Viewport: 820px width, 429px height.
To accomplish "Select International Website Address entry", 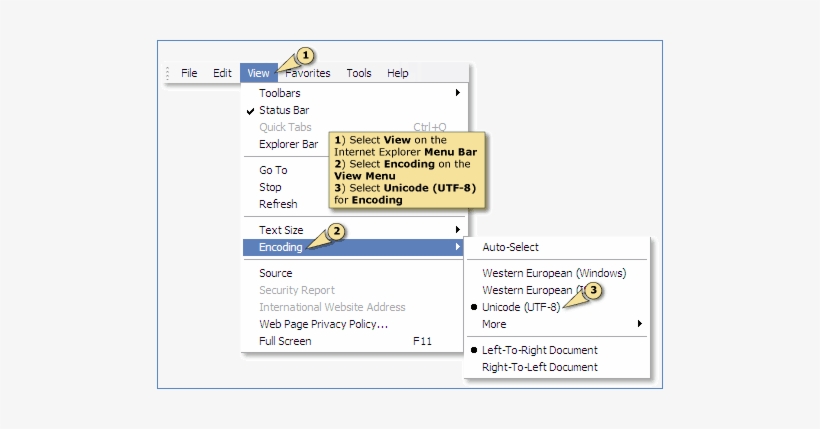I will pyautogui.click(x=354, y=307).
